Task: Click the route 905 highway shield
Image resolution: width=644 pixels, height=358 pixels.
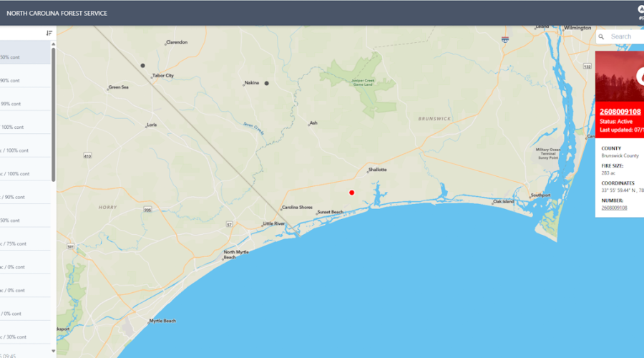Action: [148, 210]
